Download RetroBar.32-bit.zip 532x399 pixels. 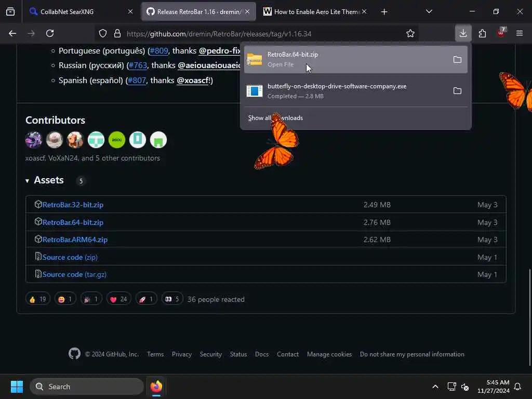pyautogui.click(x=73, y=205)
